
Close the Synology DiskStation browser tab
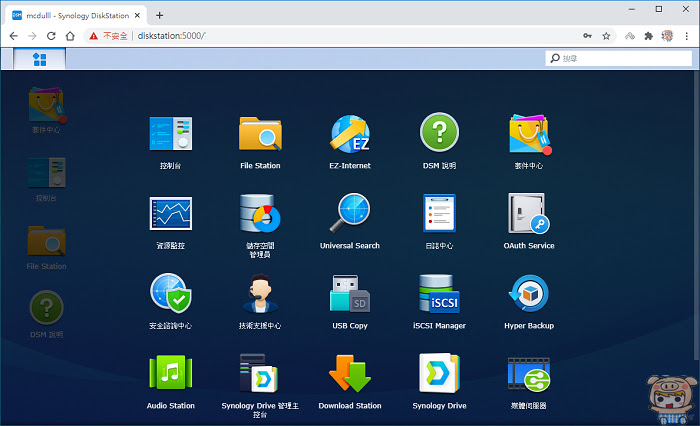coord(138,16)
